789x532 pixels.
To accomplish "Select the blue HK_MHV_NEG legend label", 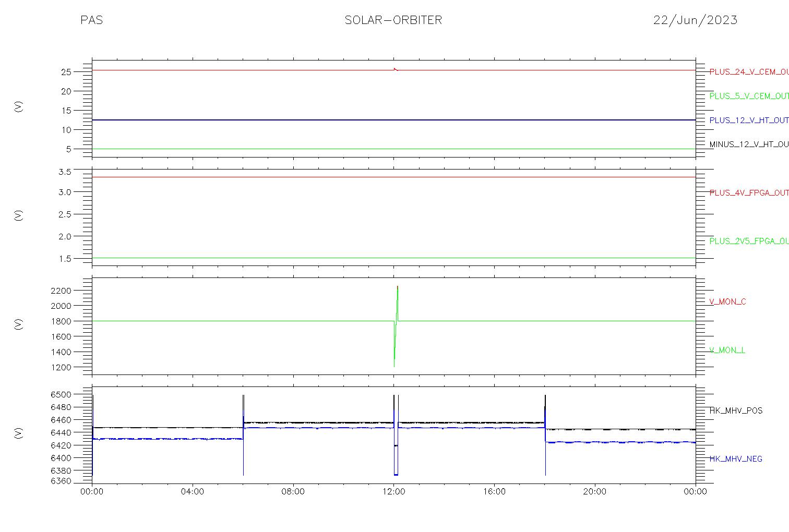I will pos(736,459).
